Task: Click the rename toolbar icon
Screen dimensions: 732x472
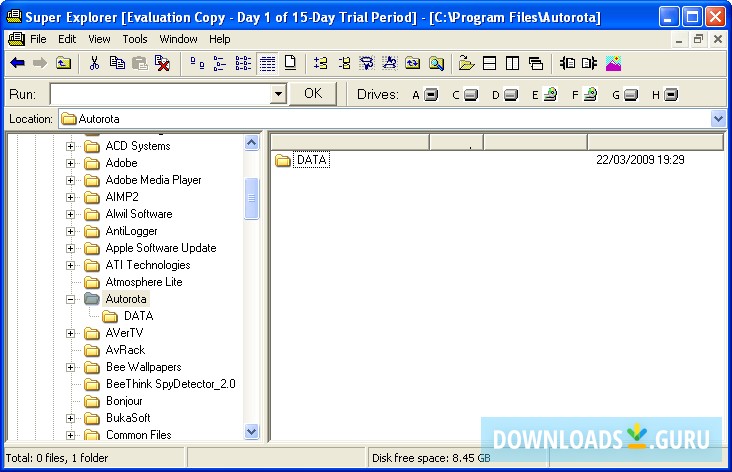Action: (390, 63)
